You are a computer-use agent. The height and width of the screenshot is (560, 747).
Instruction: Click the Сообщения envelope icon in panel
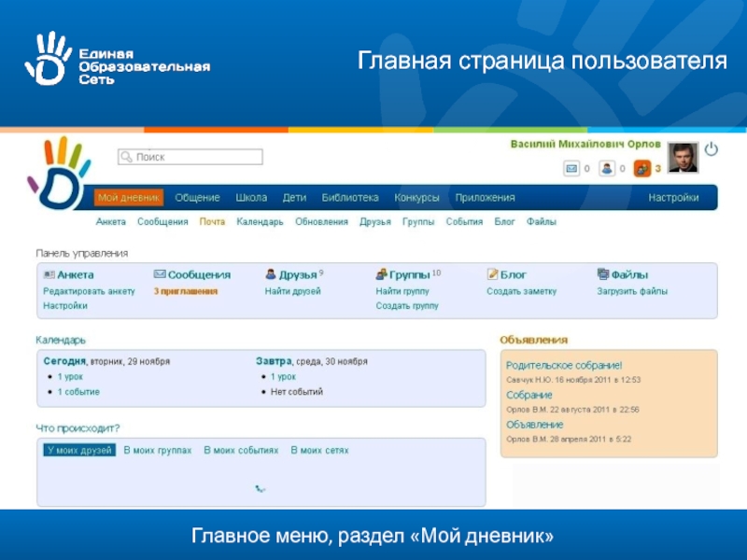[160, 274]
